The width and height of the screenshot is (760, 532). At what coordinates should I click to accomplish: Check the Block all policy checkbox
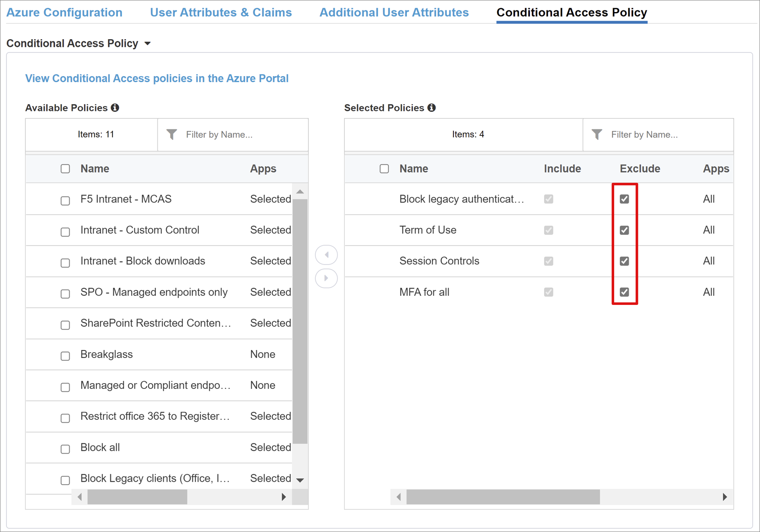(x=65, y=449)
